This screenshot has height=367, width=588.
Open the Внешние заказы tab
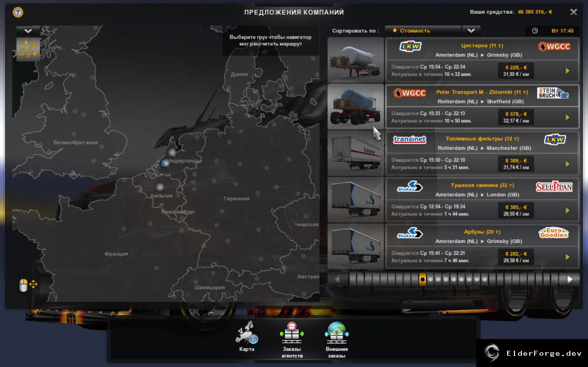(x=337, y=340)
